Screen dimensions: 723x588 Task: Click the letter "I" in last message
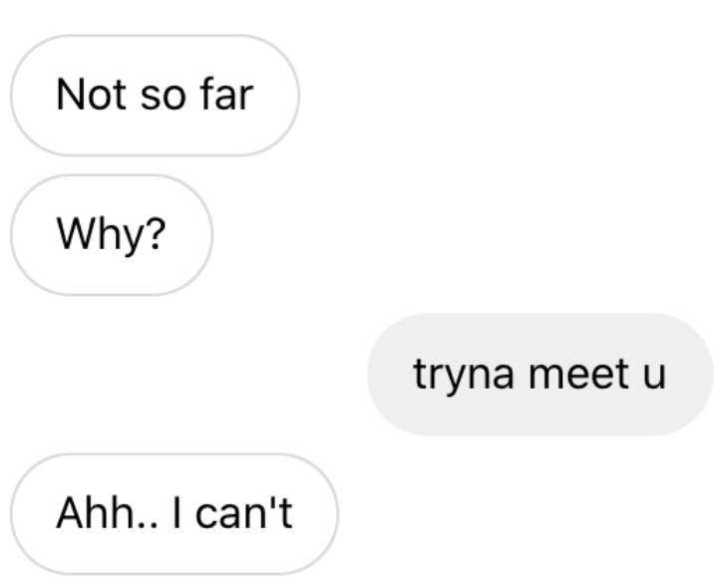176,514
